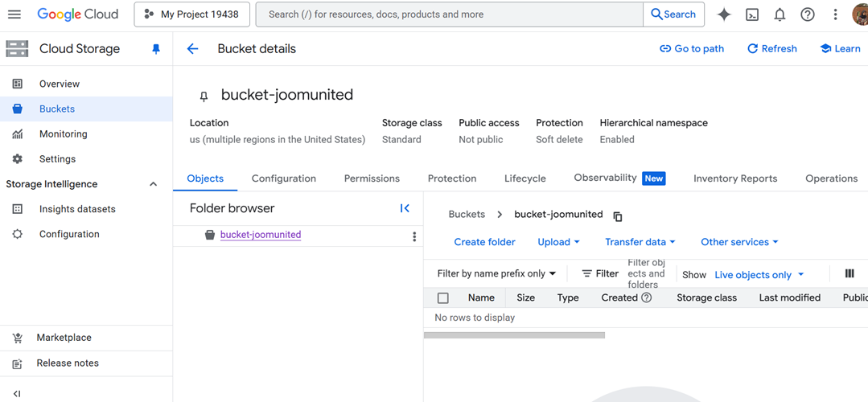Open column display options icon
The height and width of the screenshot is (402, 868).
[849, 274]
